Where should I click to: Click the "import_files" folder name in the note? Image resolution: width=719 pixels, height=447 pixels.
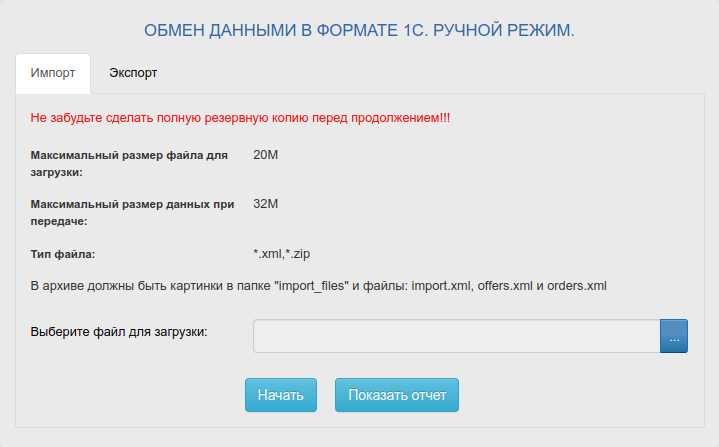[x=310, y=286]
